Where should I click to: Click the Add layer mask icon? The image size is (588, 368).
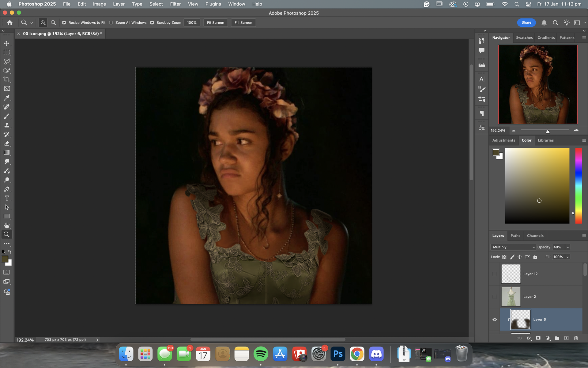coord(538,338)
